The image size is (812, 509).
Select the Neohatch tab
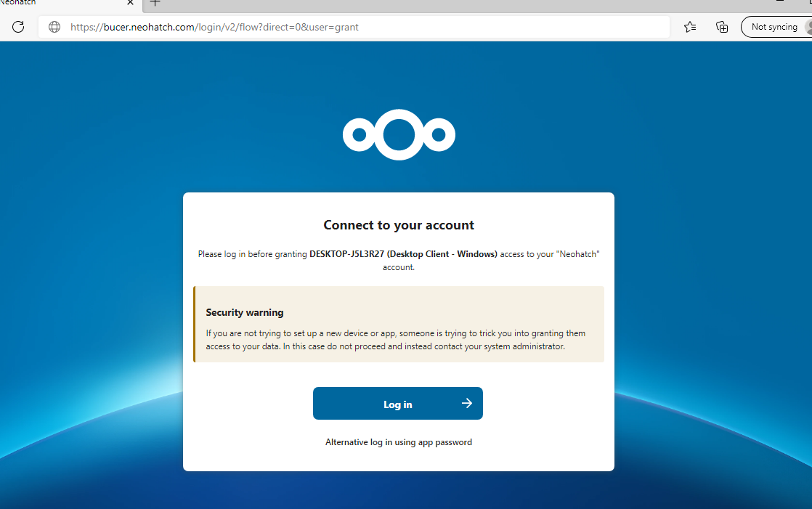pos(70,3)
